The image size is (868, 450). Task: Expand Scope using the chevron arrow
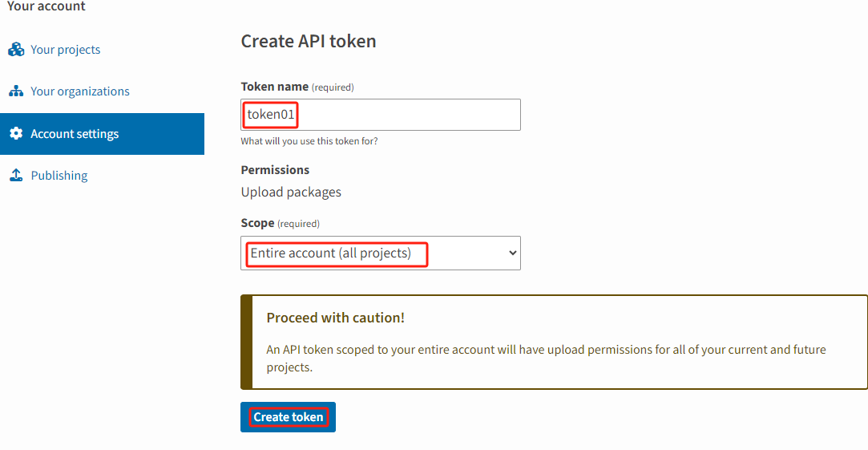pyautogui.click(x=513, y=253)
